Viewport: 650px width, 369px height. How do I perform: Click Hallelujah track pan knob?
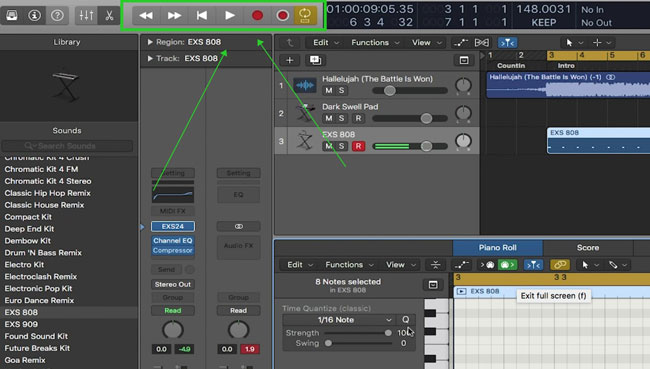463,85
